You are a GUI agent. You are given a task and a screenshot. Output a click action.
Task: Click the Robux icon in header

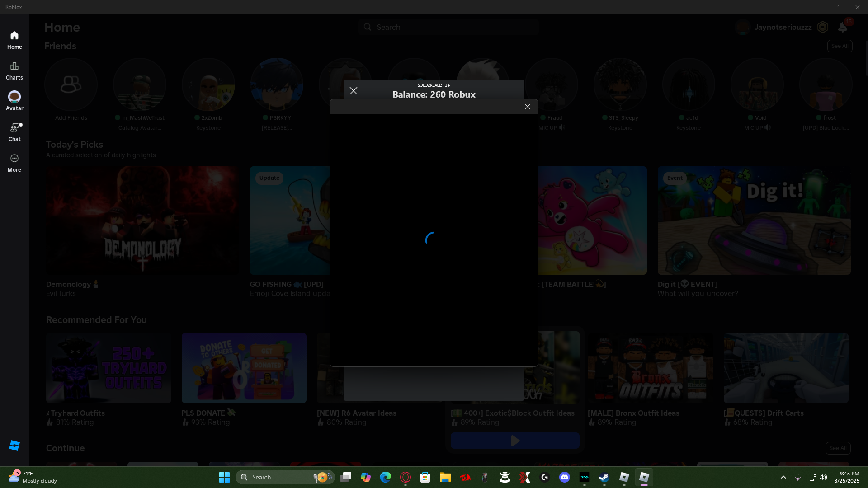click(823, 27)
